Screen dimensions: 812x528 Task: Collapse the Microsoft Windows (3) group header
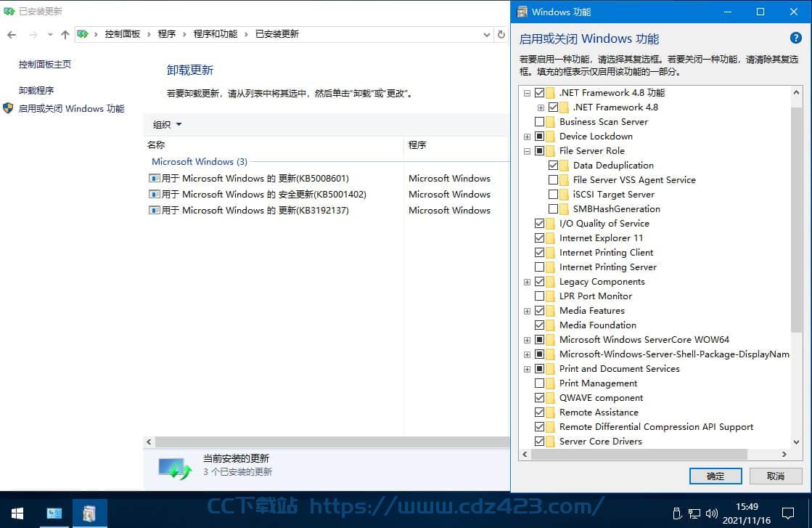coord(200,162)
